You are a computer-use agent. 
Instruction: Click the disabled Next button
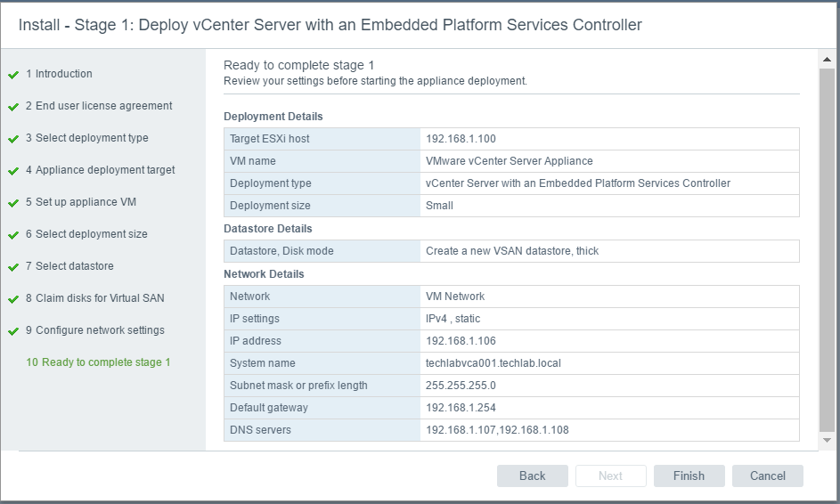[611, 476]
